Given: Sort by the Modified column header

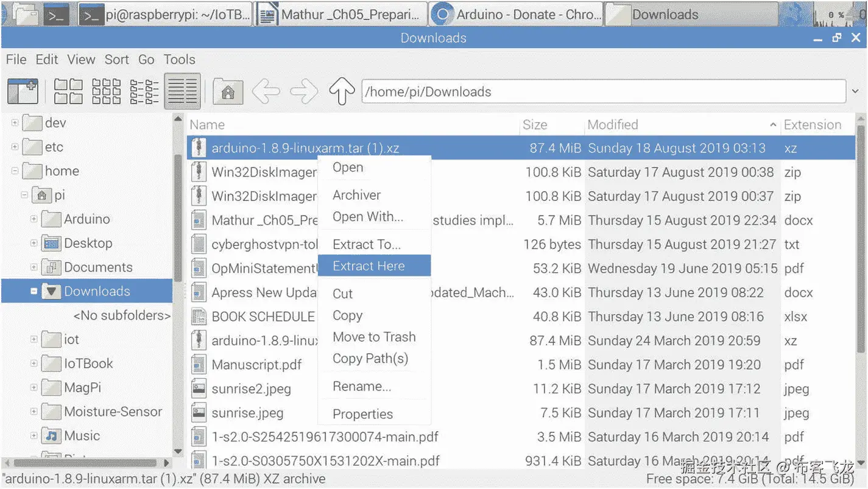Looking at the screenshot, I should point(682,125).
